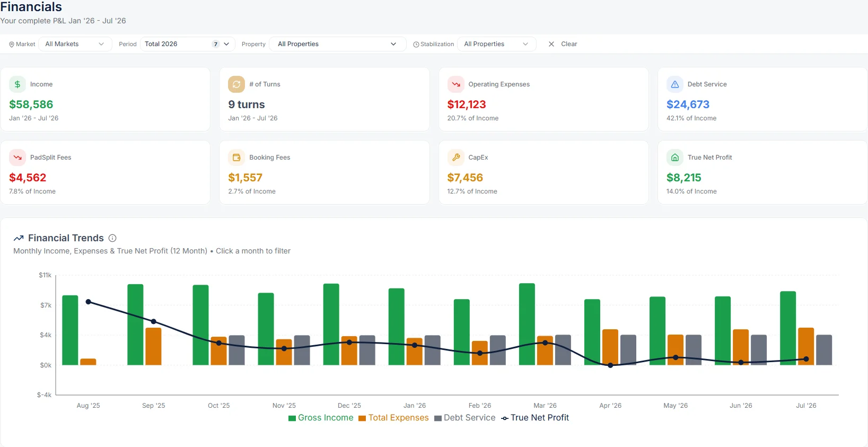Click the X icon next to Clear
Viewport: 868px width, 447px height.
551,44
